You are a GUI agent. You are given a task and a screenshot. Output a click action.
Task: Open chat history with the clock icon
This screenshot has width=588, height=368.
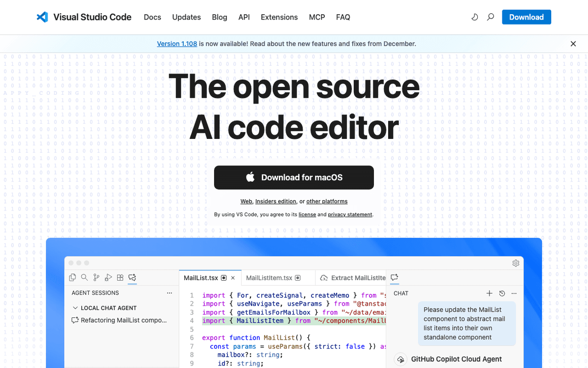click(502, 293)
